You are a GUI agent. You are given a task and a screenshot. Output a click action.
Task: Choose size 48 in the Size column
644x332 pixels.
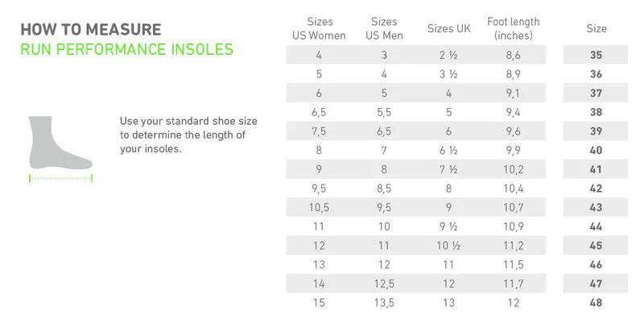coord(597,302)
